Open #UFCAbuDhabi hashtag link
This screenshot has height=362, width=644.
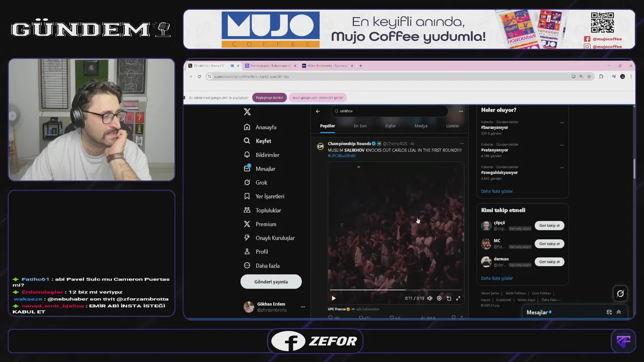342,156
